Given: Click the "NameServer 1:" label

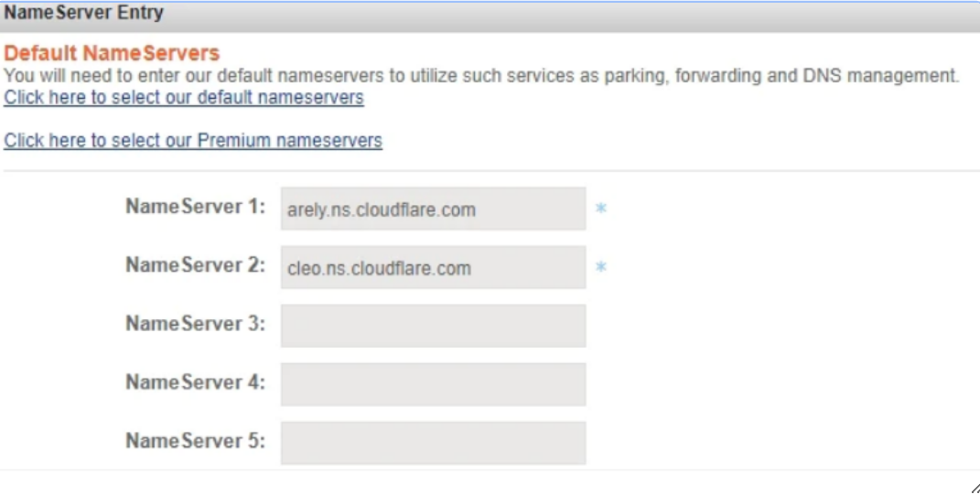Looking at the screenshot, I should coord(195,207).
